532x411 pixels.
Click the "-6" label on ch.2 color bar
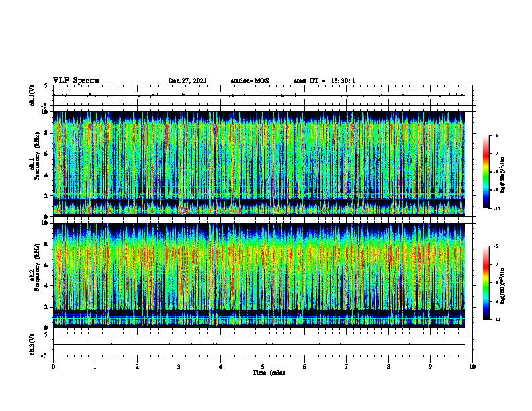[496, 246]
